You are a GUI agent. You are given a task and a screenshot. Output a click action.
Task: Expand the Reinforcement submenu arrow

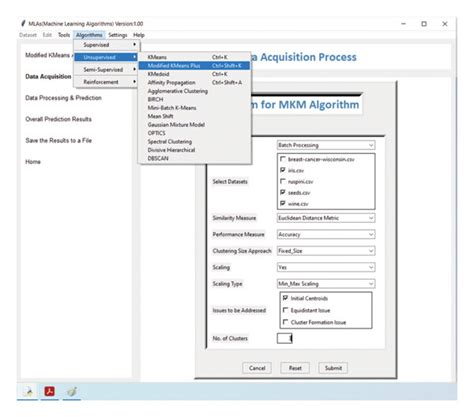(x=134, y=82)
